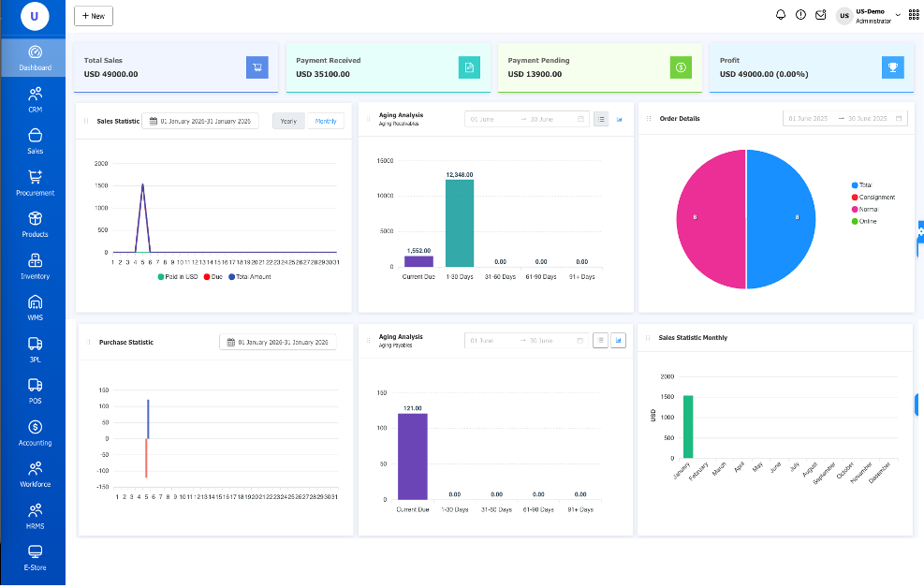Open the Order Details date range picker

tap(845, 118)
